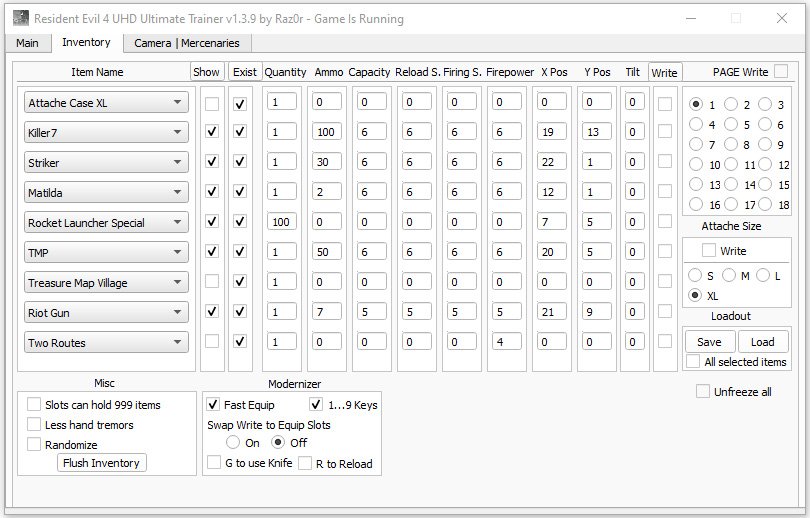Check the Unfreeze all box
The width and height of the screenshot is (810, 518).
coord(703,391)
